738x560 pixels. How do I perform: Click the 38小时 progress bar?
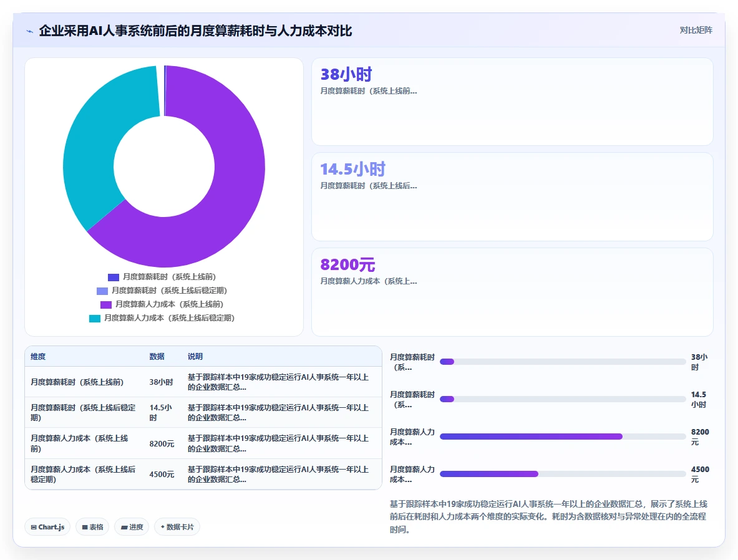pos(563,362)
